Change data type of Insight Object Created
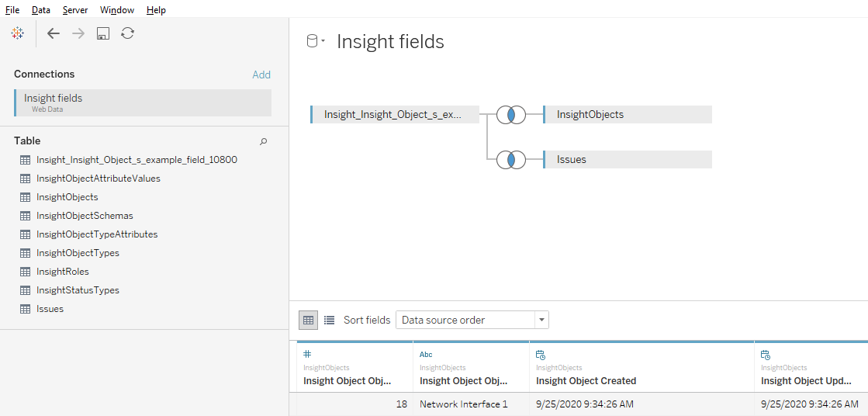Viewport: 868px width, 416px height. 540,354
